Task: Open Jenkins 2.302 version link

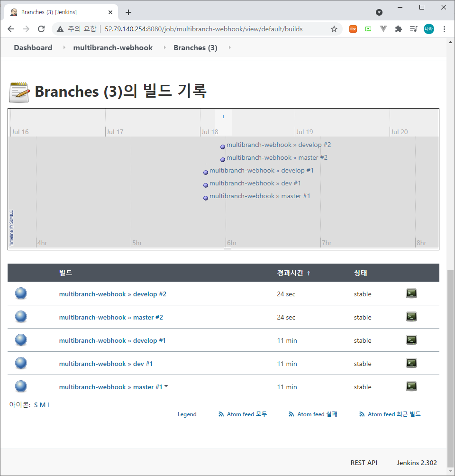Action: 417,463
